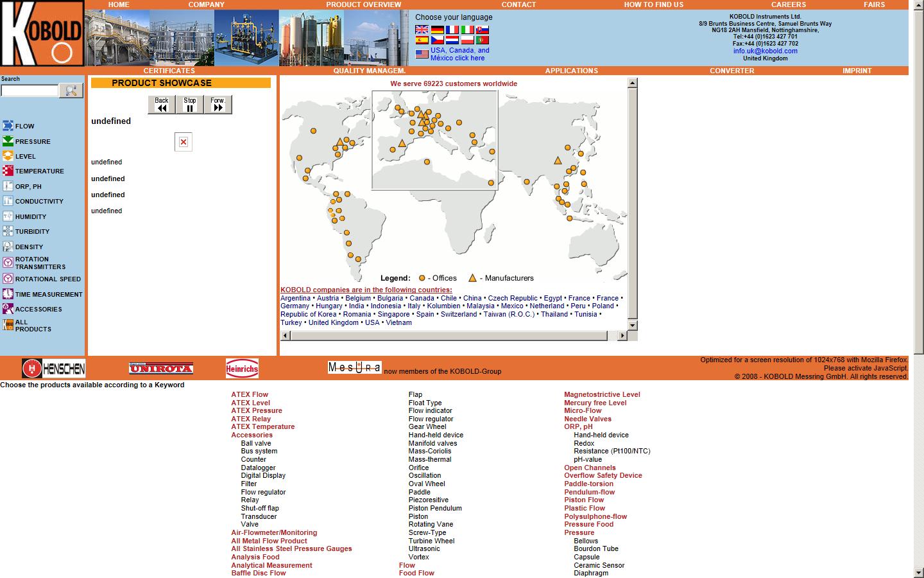Image resolution: width=924 pixels, height=578 pixels.
Task: Follow the USA, Canada, and México link
Action: tap(459, 54)
